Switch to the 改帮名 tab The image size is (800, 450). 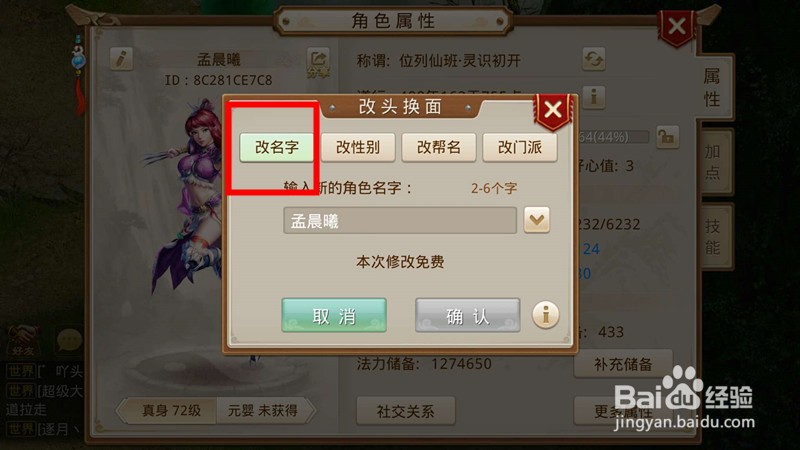click(x=439, y=147)
